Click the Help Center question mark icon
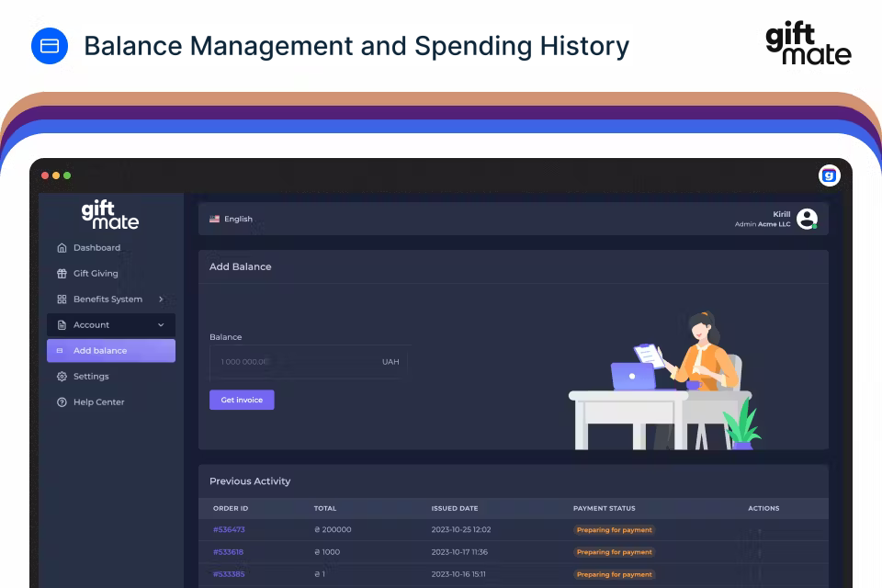The width and height of the screenshot is (882, 588). tap(61, 401)
